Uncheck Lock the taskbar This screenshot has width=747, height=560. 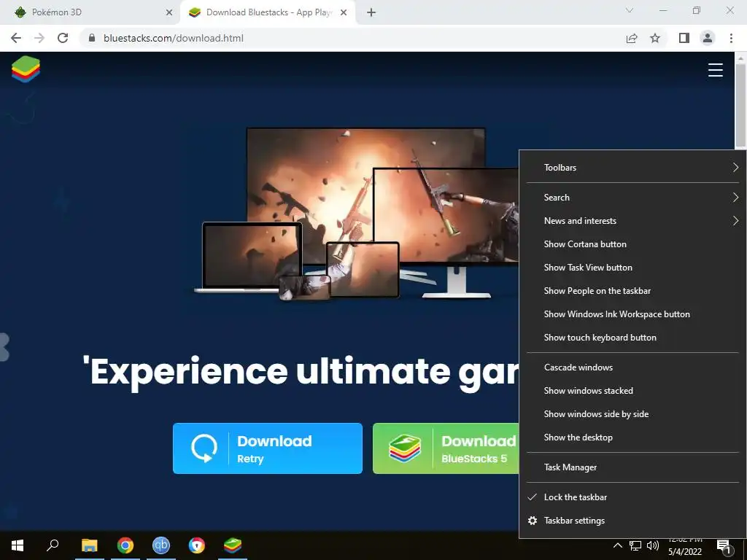[632, 497]
